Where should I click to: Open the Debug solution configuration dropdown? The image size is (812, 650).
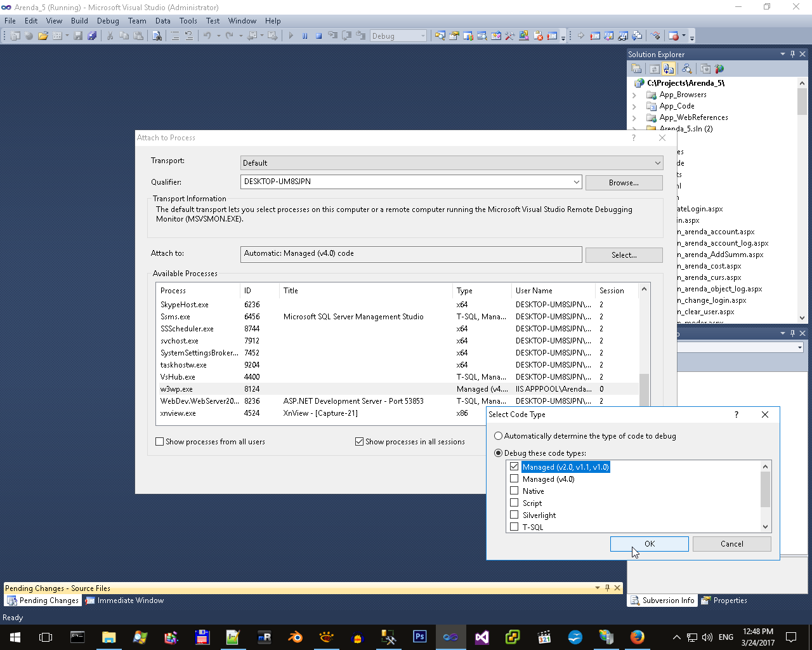[398, 36]
